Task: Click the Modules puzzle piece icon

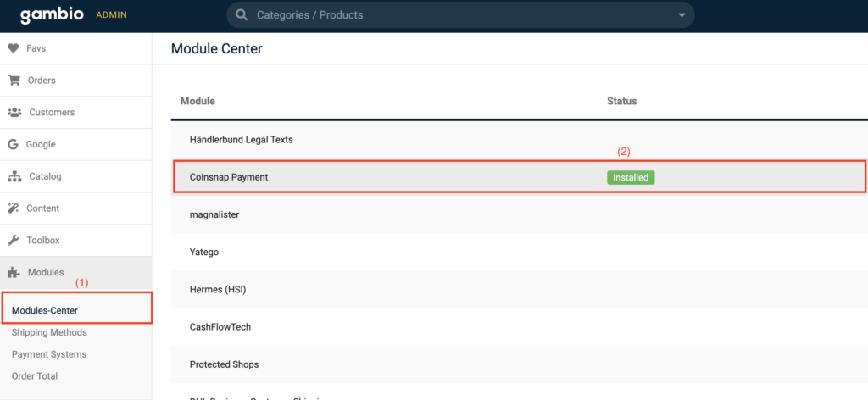Action: (x=14, y=272)
